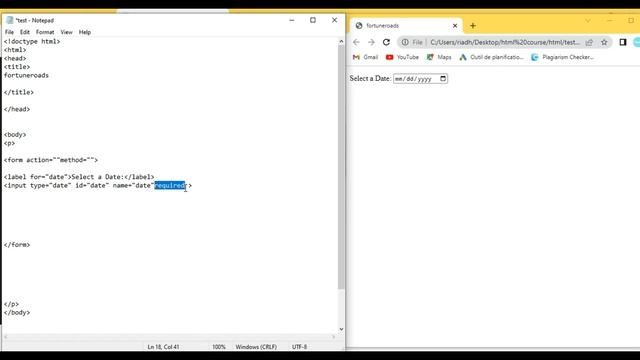
Task: Click the <label for="date"> line
Action: (x=79, y=177)
